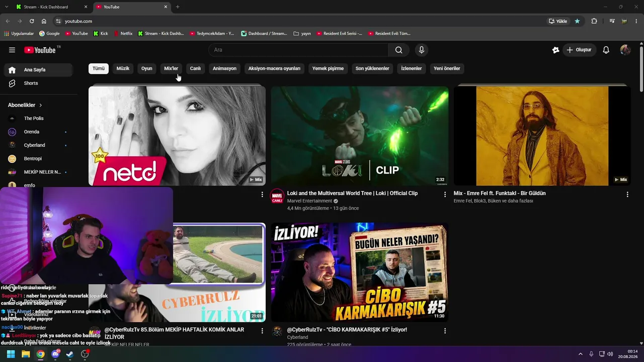Screen dimensions: 644x362
Task: Open Bentropi subscription channel
Action: click(x=39, y=158)
